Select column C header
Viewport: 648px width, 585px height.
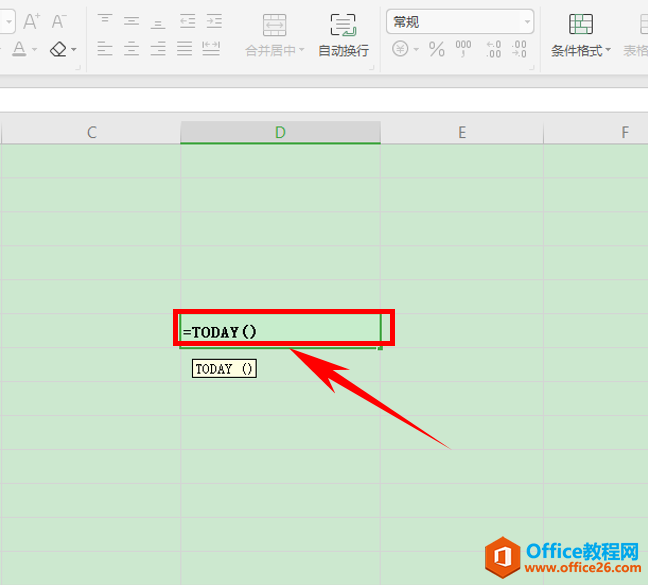point(91,132)
